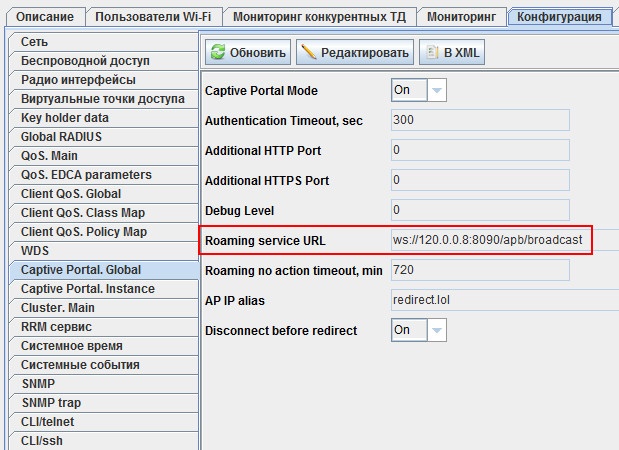The width and height of the screenshot is (619, 450).
Task: Click the document icon on В XML
Action: (x=432, y=53)
